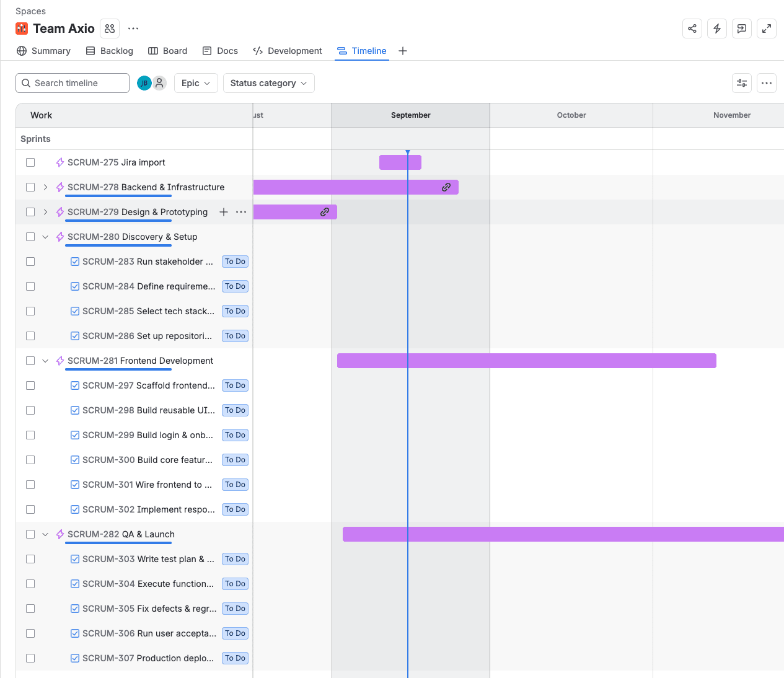Click the Share icon at top right

[x=692, y=29]
